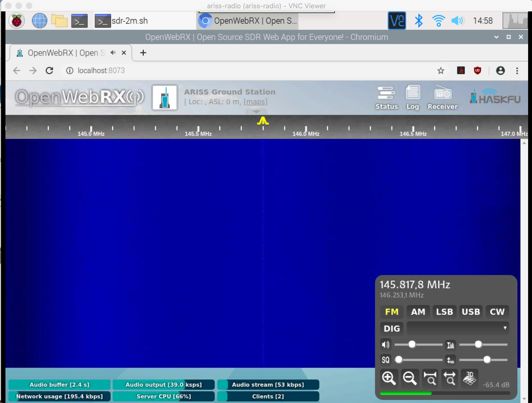Viewport: 532px width, 403px height.
Task: Open the terminal launcher in panel
Action: pyautogui.click(x=79, y=21)
